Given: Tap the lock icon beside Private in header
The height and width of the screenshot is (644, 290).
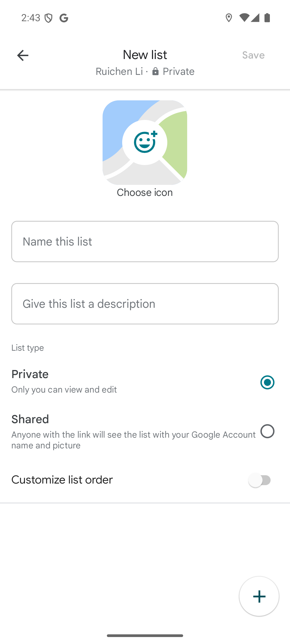Looking at the screenshot, I should [x=155, y=71].
